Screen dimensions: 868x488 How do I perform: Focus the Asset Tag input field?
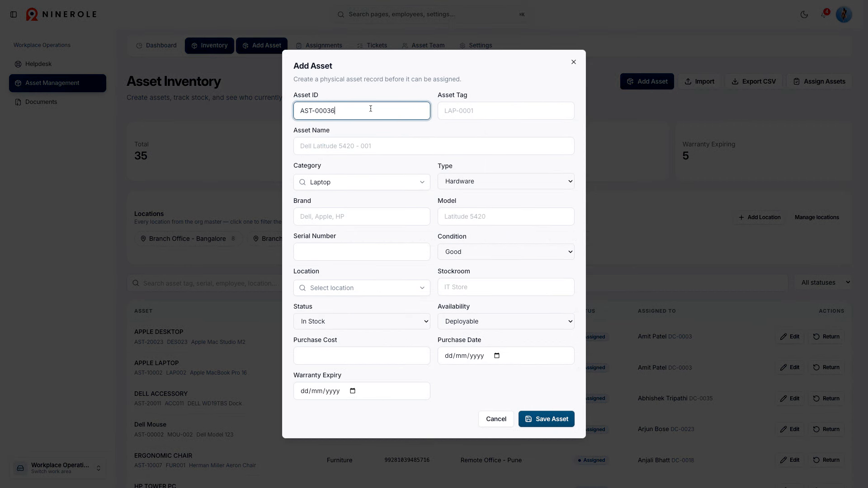(x=506, y=111)
